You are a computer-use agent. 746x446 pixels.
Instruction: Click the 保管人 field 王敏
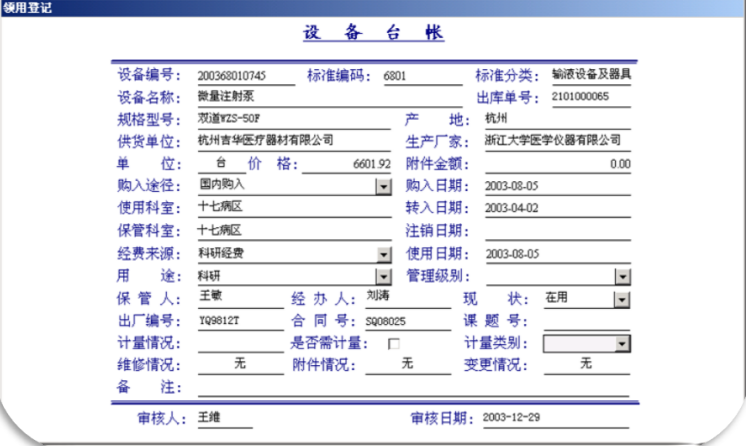point(241,298)
